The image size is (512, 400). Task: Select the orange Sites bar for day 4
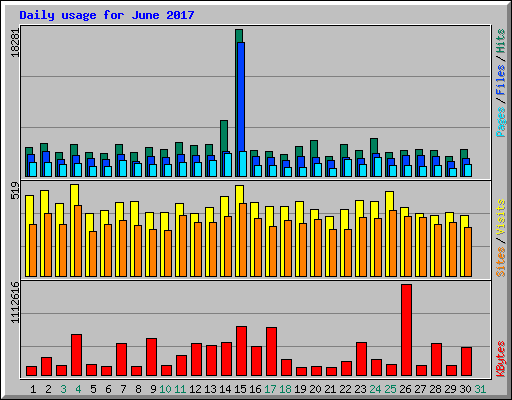[x=78, y=241]
